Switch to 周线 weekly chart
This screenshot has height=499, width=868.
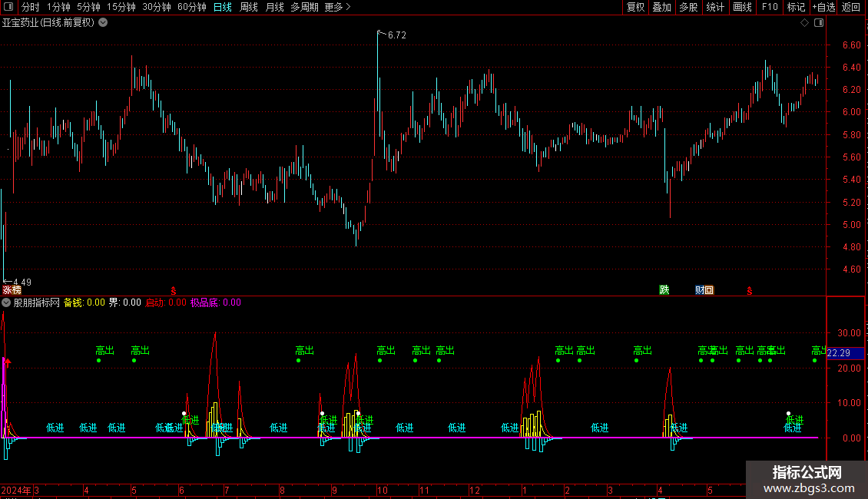coord(249,7)
